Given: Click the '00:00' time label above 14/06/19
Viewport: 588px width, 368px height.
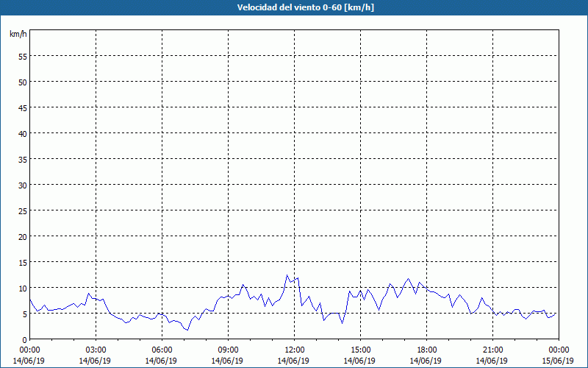Looking at the screenshot, I should coord(29,350).
